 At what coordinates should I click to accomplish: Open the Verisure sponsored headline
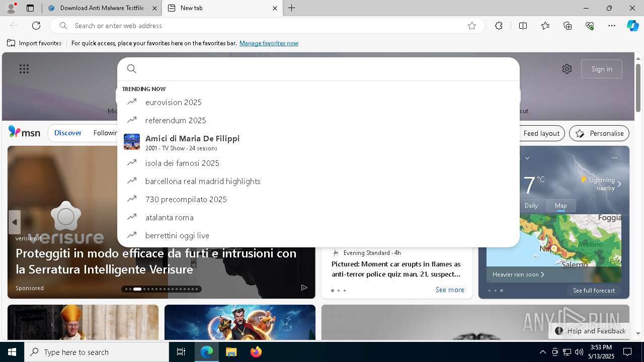click(x=156, y=261)
